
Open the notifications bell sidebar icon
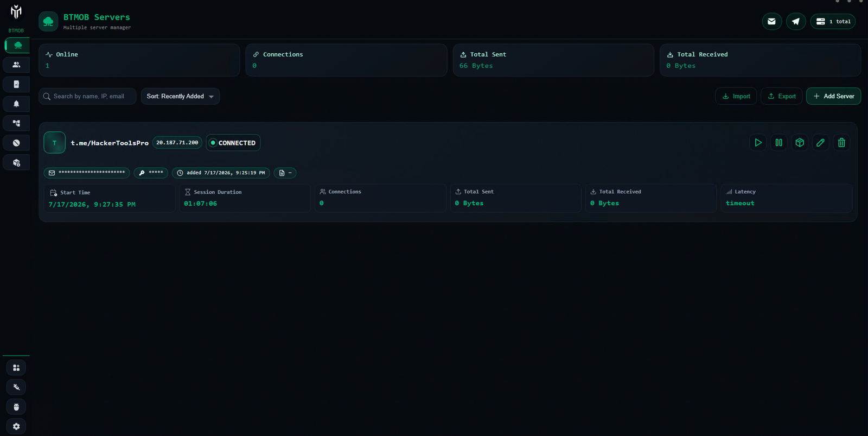coord(16,104)
